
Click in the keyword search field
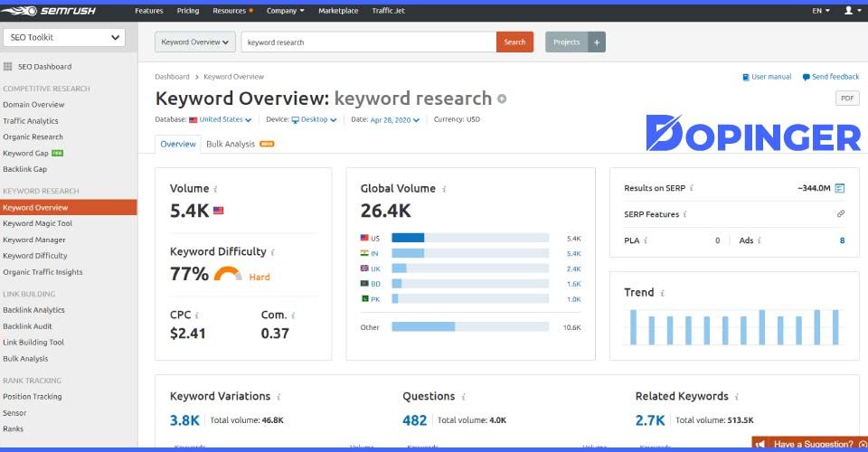click(x=369, y=42)
